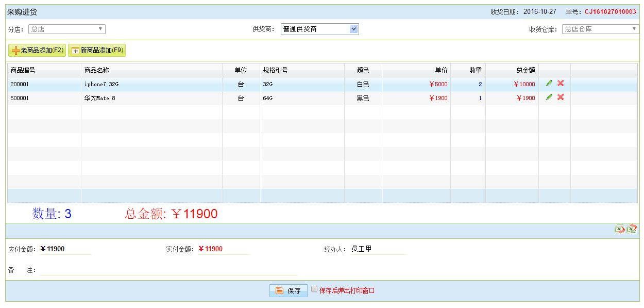644x308 pixels.
Task: Click the icon on 新商品添加 button
Action: click(x=75, y=51)
